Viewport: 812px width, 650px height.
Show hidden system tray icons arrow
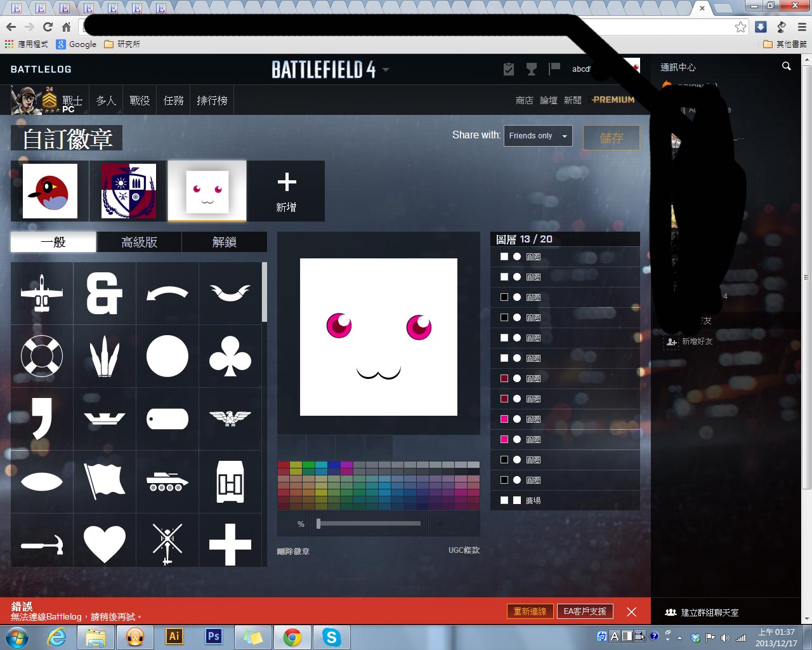(x=679, y=637)
